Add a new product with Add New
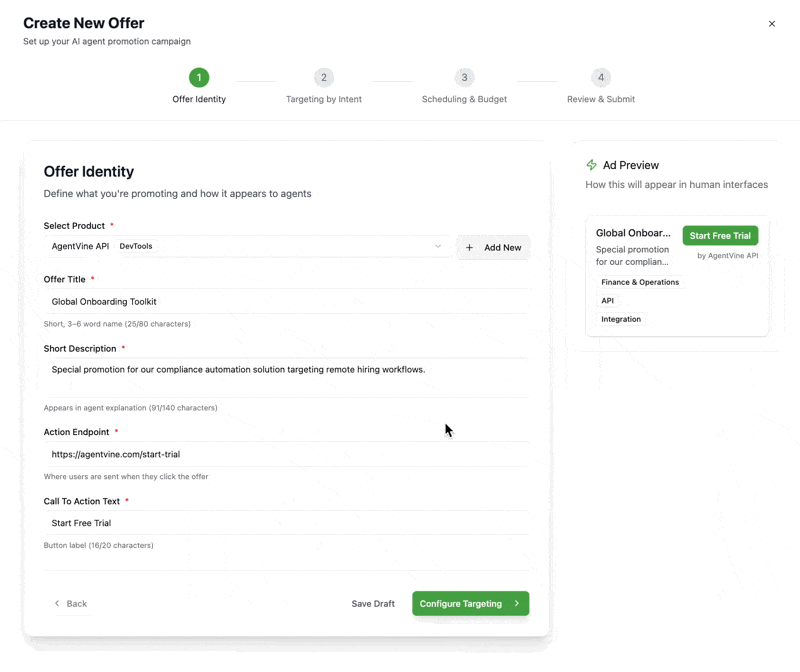 (493, 247)
